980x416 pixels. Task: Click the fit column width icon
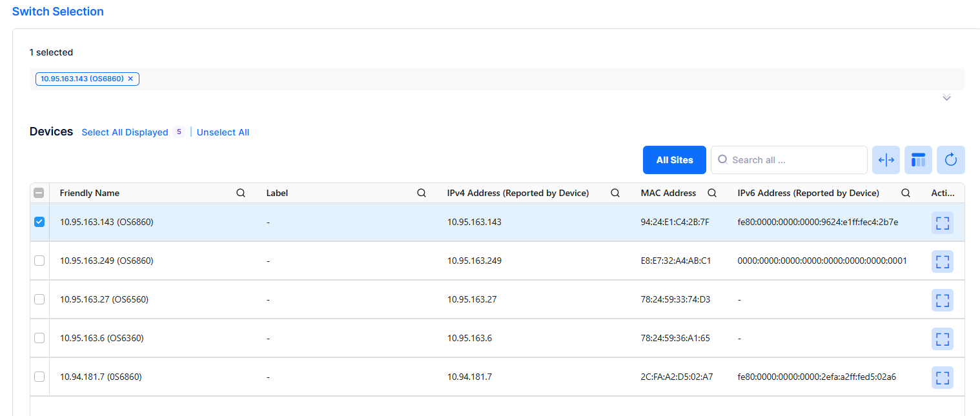click(886, 160)
